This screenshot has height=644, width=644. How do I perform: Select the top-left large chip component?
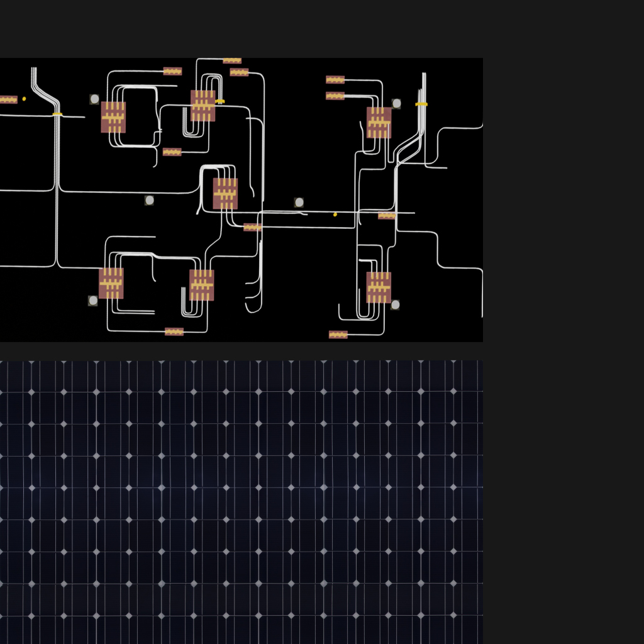113,117
